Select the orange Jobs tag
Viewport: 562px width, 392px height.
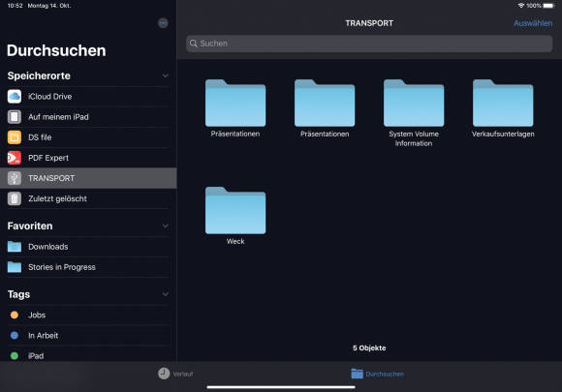click(88, 315)
